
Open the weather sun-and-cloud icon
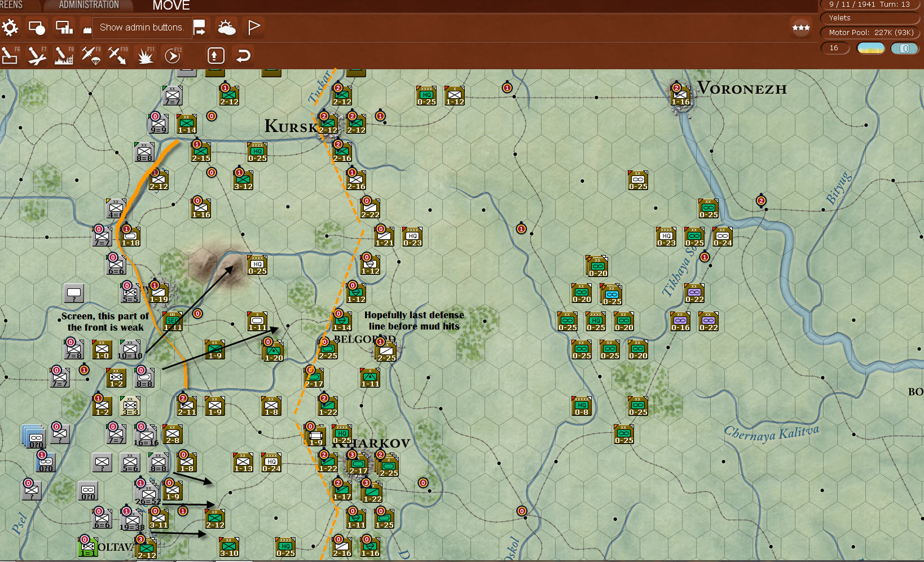pos(227,27)
